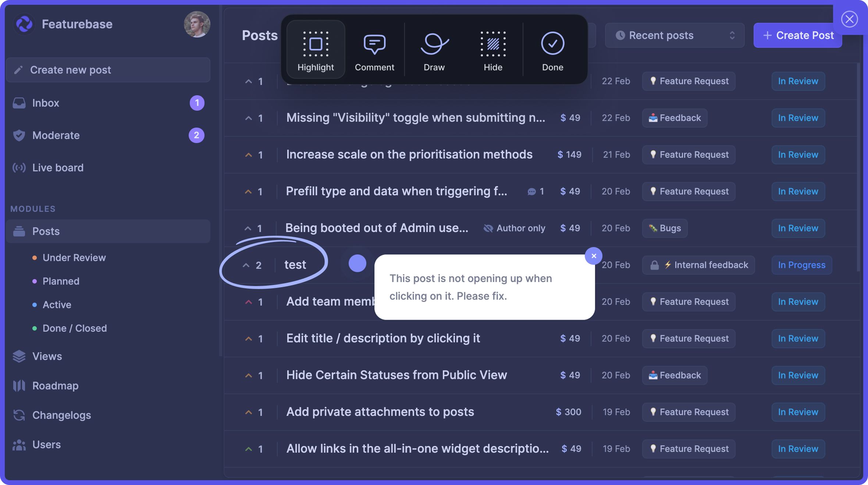Expand the Under Review status filter
The image size is (868, 485).
74,257
